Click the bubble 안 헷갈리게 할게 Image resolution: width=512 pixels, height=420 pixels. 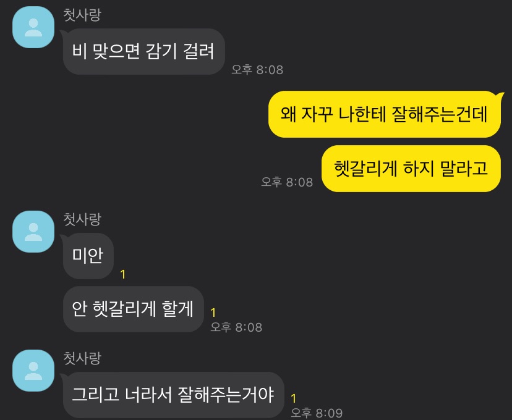(x=133, y=309)
